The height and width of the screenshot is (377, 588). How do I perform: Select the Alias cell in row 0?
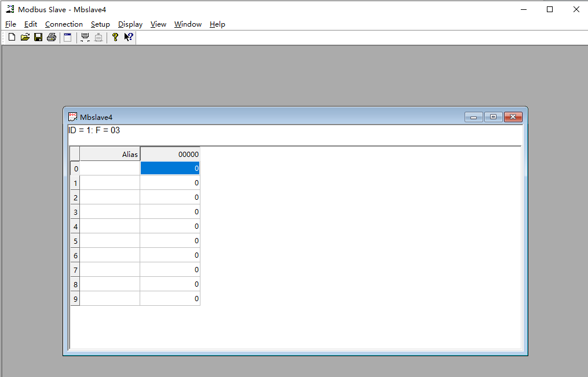pyautogui.click(x=110, y=169)
